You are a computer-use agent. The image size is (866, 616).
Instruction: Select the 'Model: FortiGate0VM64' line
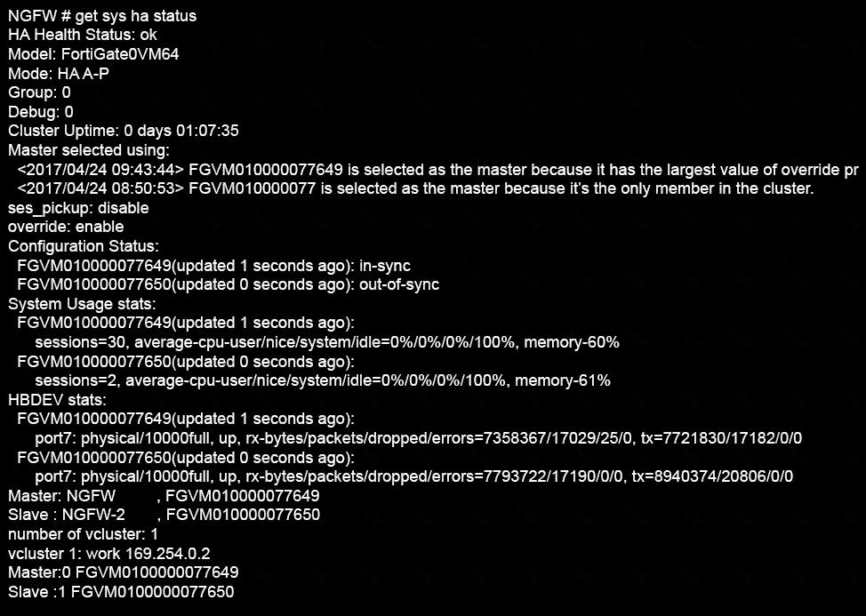[x=93, y=54]
